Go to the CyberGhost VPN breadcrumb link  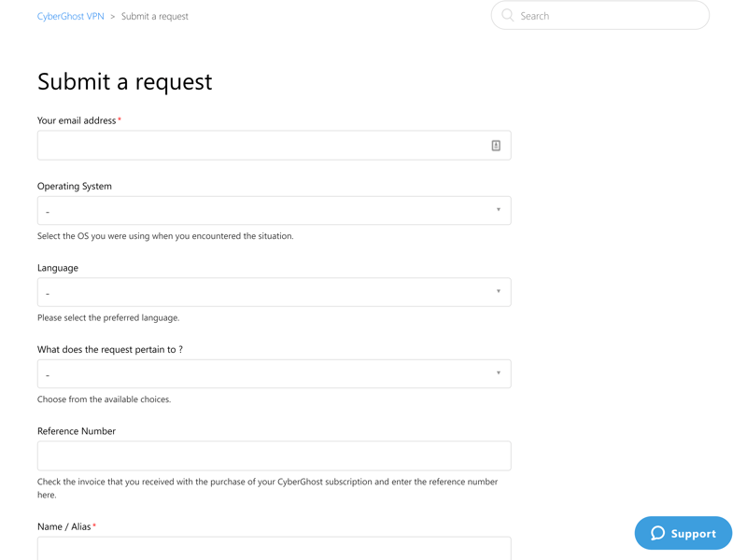(71, 16)
